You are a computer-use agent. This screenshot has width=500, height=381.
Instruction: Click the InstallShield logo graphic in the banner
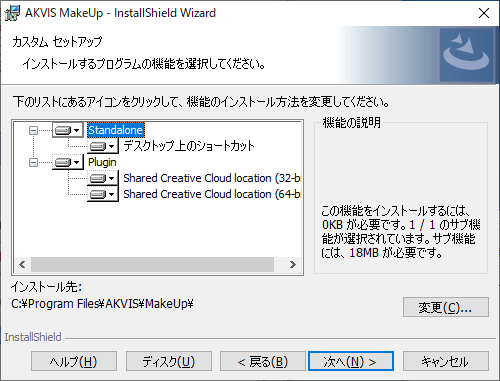coord(466,55)
